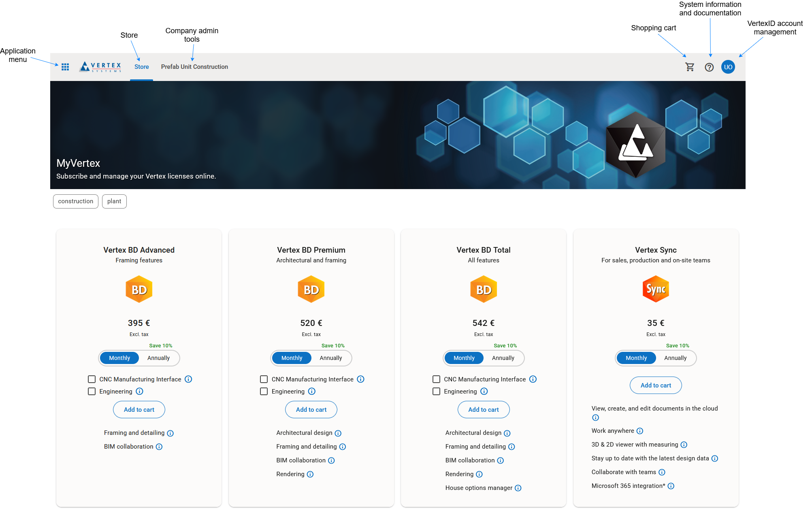812x513 pixels.
Task: Add Vertex Sync to cart
Action: coord(656,385)
